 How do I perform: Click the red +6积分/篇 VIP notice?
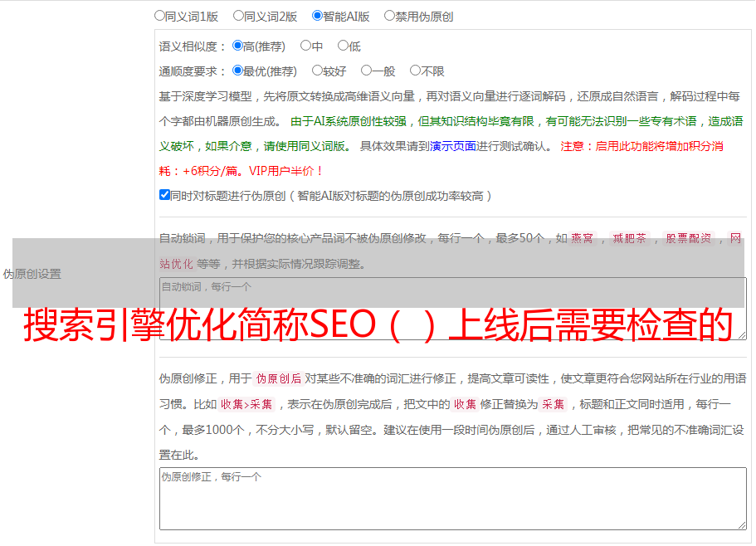pos(241,171)
